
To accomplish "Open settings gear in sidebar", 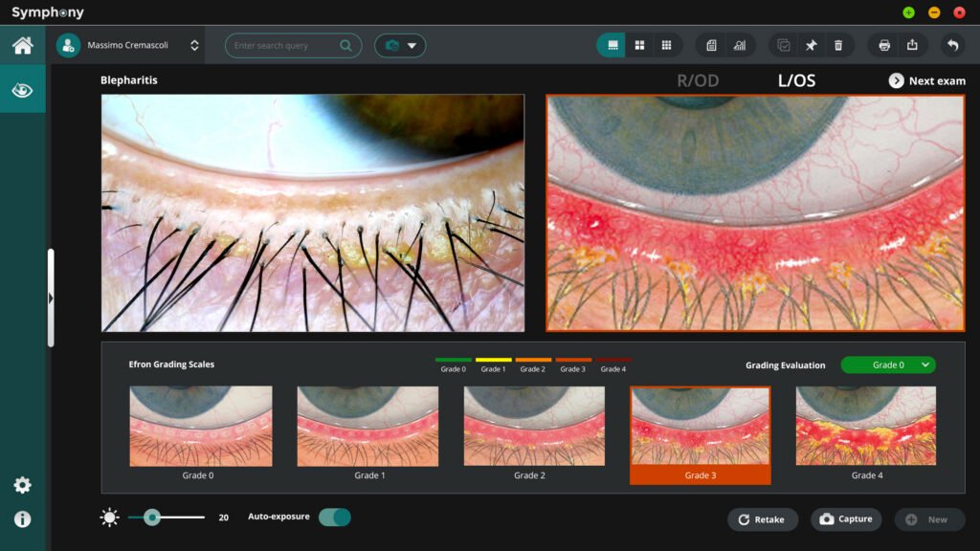I will point(22,485).
